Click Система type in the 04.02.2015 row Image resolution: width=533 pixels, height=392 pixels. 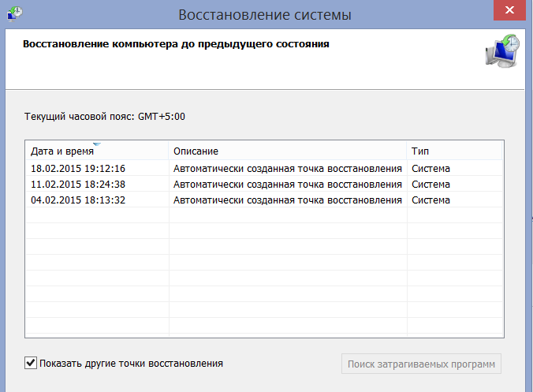click(430, 200)
